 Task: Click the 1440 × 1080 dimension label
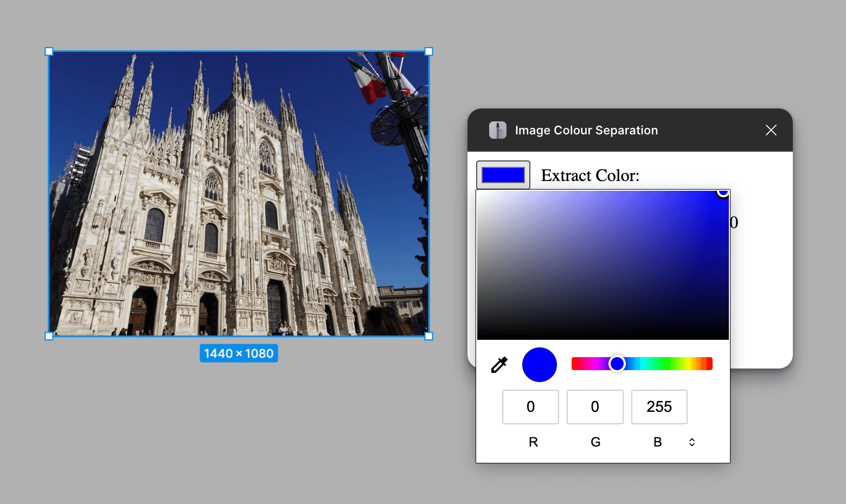click(239, 353)
